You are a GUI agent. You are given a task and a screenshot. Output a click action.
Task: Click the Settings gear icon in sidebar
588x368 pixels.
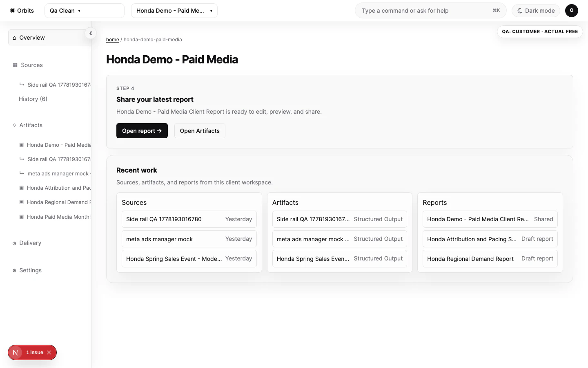click(14, 271)
